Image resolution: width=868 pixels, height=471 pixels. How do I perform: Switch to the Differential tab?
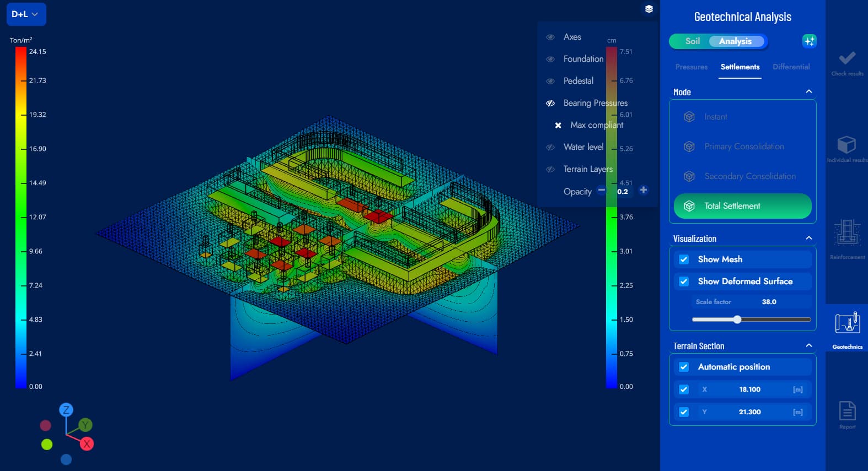(791, 67)
